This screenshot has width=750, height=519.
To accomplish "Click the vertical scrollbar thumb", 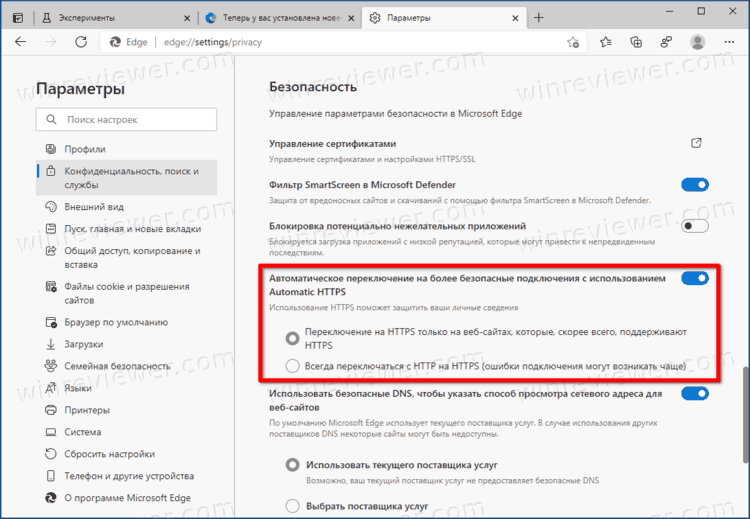I will 745,415.
